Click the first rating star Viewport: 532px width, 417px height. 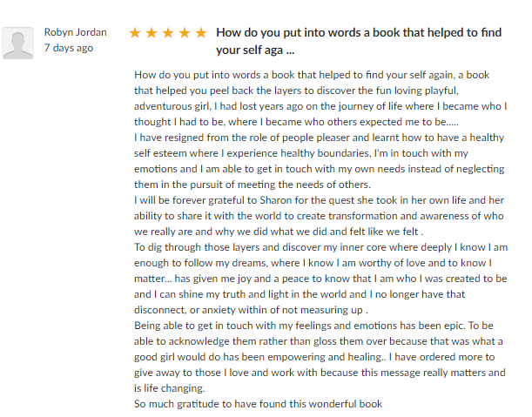tap(136, 33)
